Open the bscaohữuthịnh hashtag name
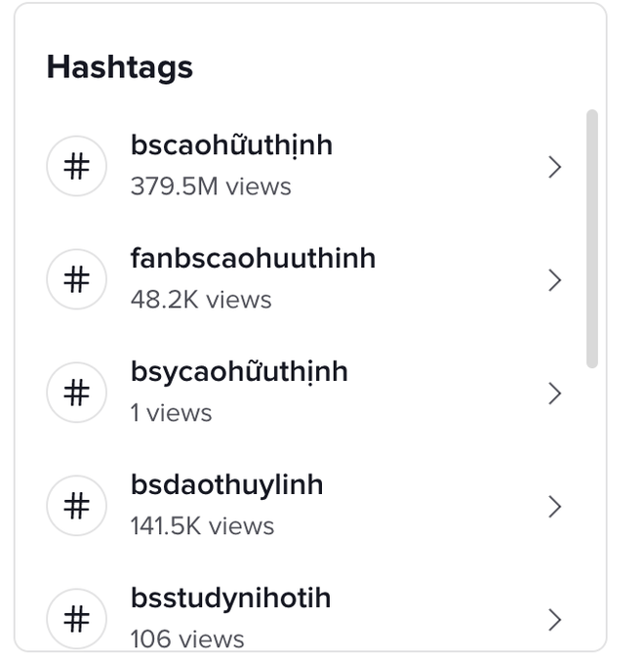The image size is (644, 662). (231, 145)
